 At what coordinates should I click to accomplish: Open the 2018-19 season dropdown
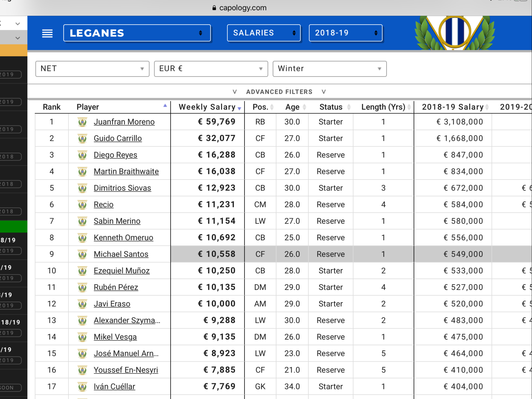tap(346, 33)
